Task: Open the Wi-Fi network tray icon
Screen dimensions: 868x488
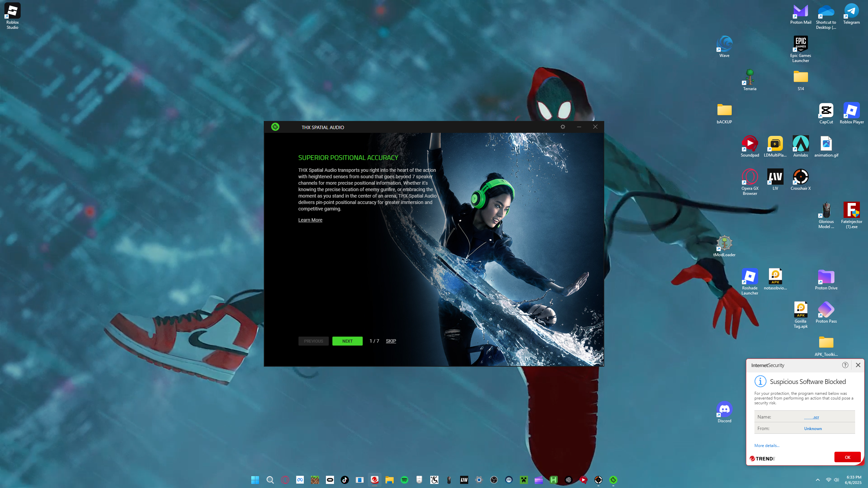Action: point(828,480)
